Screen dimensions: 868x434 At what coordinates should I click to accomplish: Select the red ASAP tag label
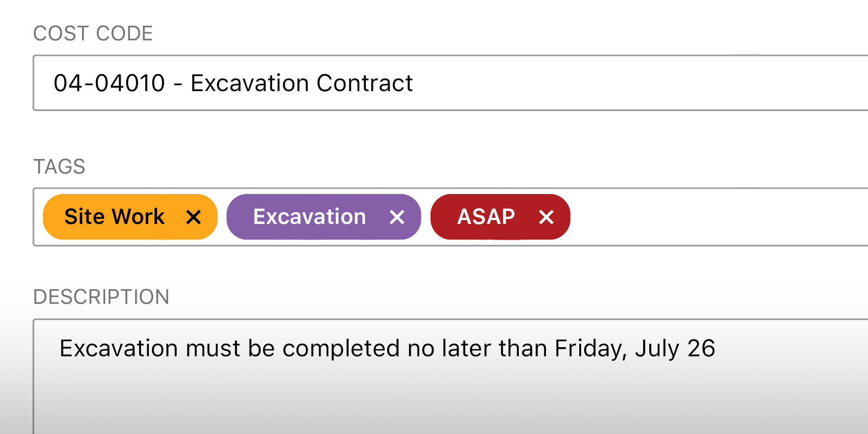(x=486, y=217)
